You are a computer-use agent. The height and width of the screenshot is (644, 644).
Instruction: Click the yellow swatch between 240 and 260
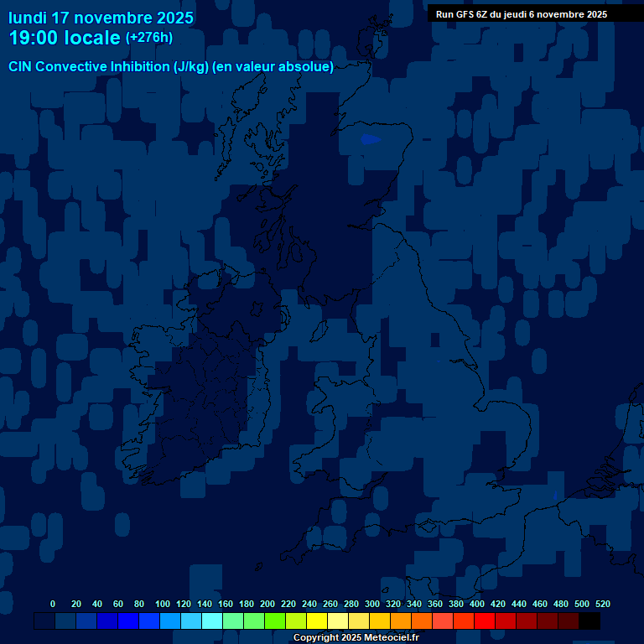pos(317,621)
